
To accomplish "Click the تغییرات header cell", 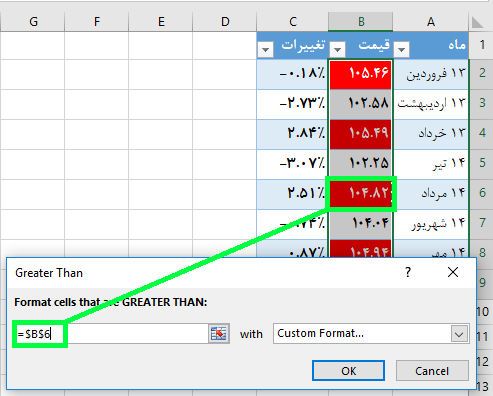I will (x=292, y=45).
